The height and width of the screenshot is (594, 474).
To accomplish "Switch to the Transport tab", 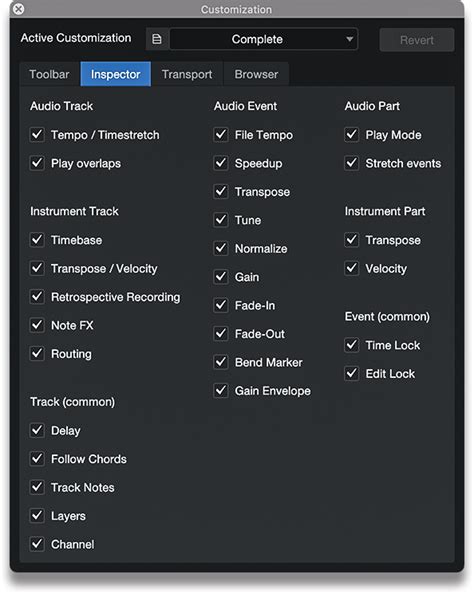I will [187, 74].
